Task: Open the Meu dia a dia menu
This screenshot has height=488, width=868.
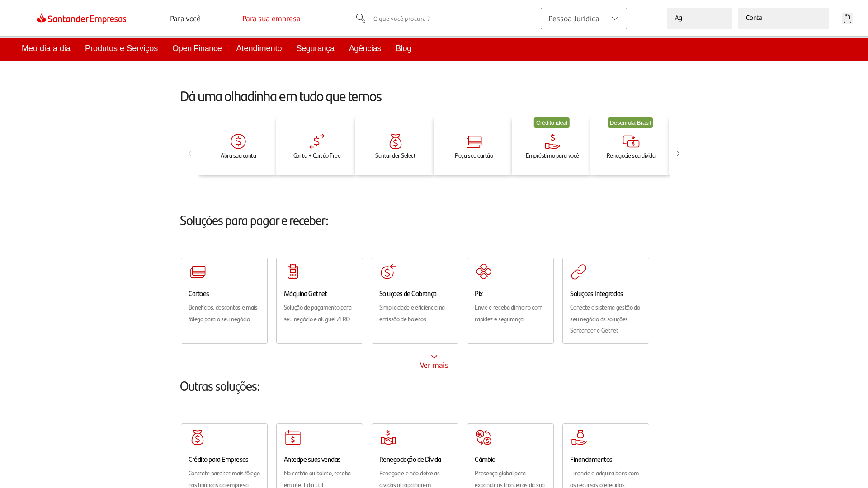Action: click(x=46, y=48)
